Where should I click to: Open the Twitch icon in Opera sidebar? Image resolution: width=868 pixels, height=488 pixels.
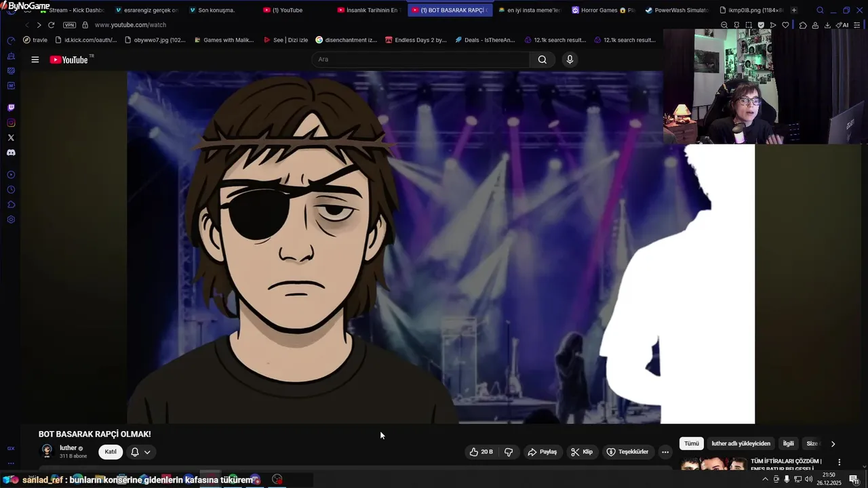tap(11, 108)
